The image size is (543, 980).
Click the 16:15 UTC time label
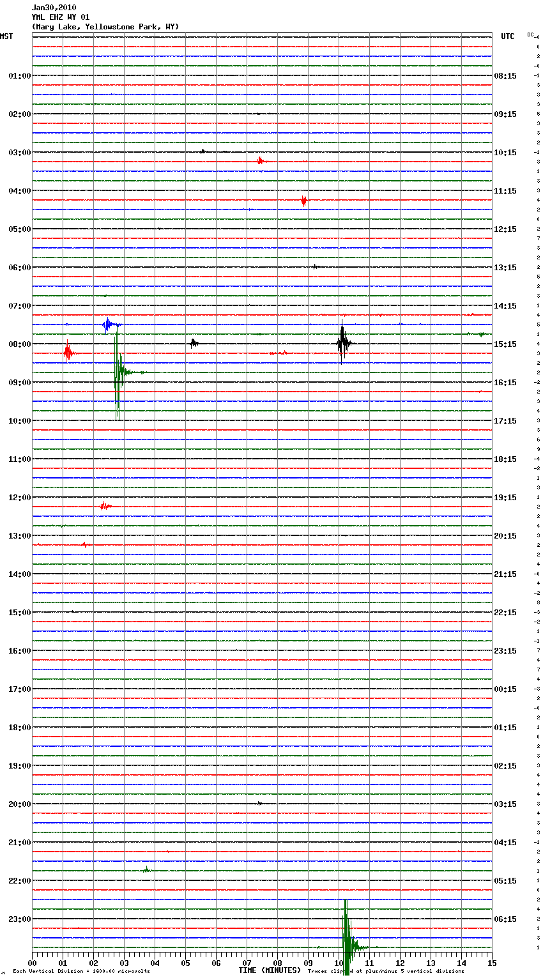[x=505, y=383]
